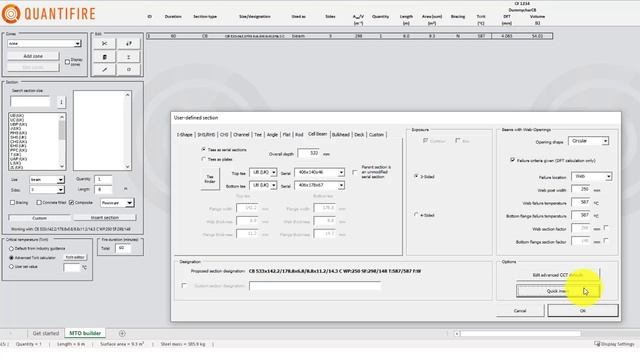The width and height of the screenshot is (640, 360).
Task: Click the delete trash icon in Edit panel
Action: (x=104, y=57)
